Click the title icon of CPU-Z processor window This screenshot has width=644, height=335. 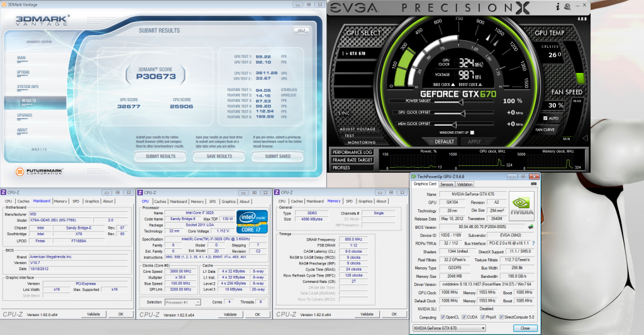coord(140,192)
